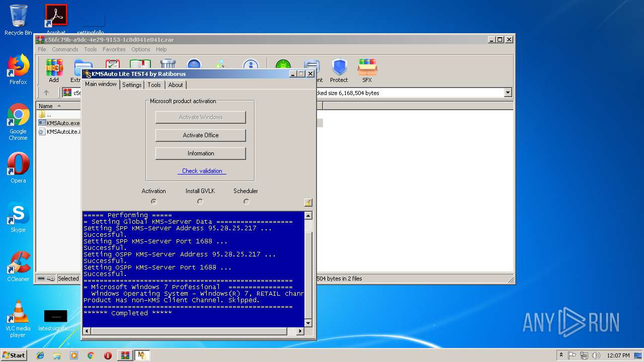Open the Recycle Bin desktop icon
This screenshot has height=362, width=644.
(18, 20)
